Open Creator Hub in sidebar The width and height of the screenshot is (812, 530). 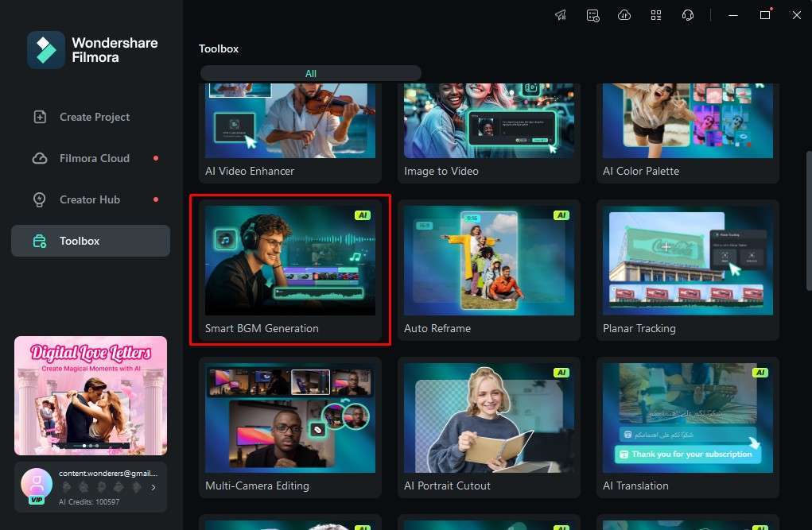point(91,199)
